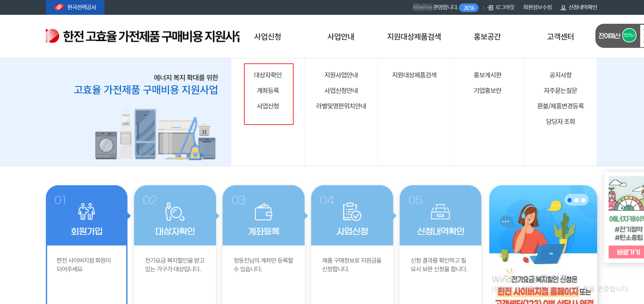The height and width of the screenshot is (304, 644).
Task: Click the 한전 고효율 가전제품 구매비용 지원사업 title
Action: [151, 36]
